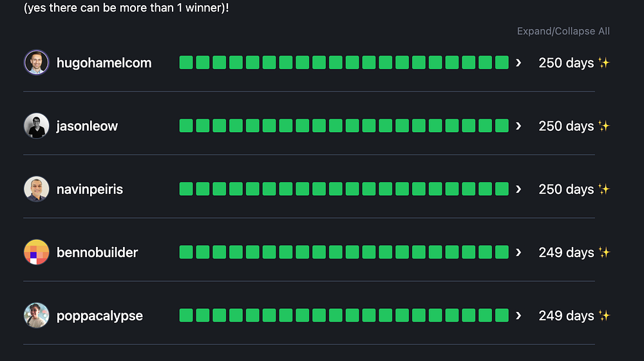Click last green square in navinpeiris's streak
This screenshot has height=361, width=644.
(x=502, y=189)
